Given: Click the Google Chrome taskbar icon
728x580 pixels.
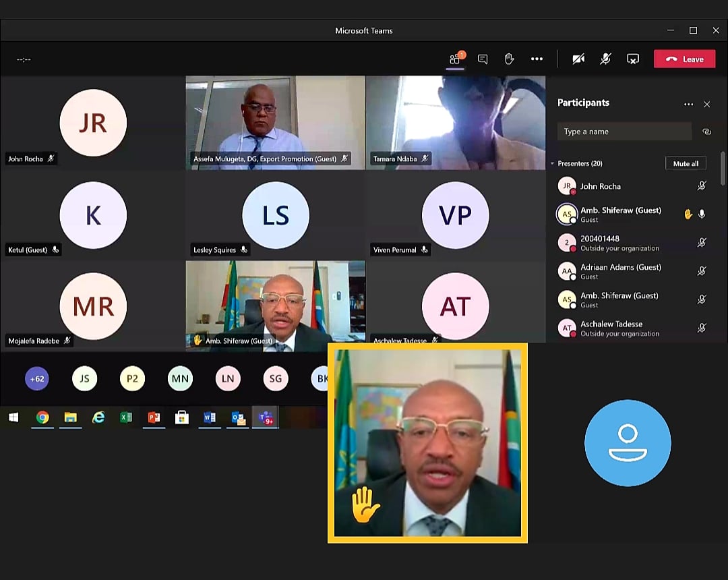Looking at the screenshot, I should point(42,418).
